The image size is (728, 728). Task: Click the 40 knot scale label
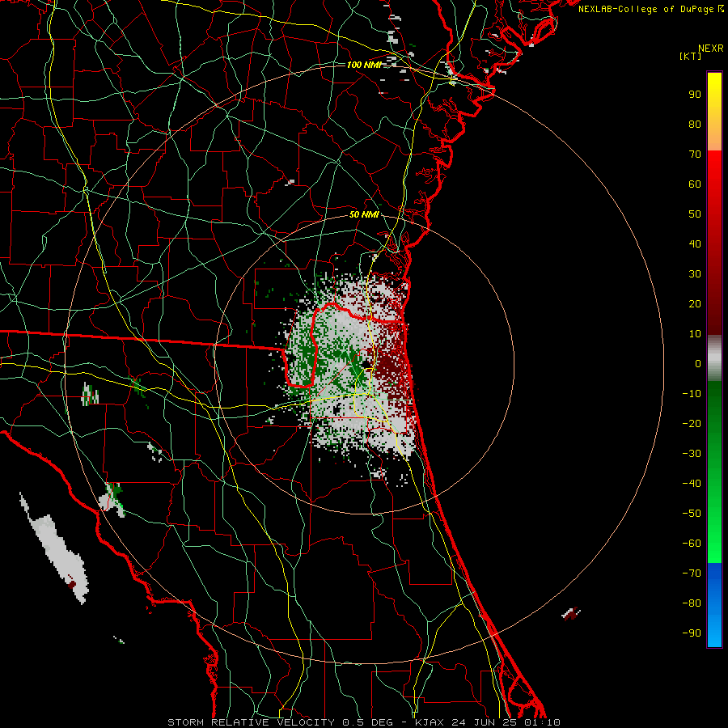695,244
